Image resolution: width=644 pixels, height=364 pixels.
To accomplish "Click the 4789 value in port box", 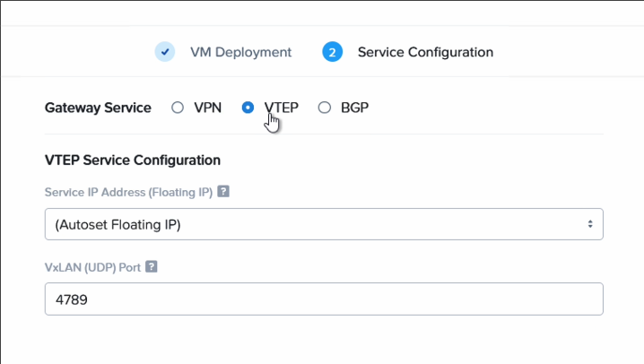I will coord(72,300).
